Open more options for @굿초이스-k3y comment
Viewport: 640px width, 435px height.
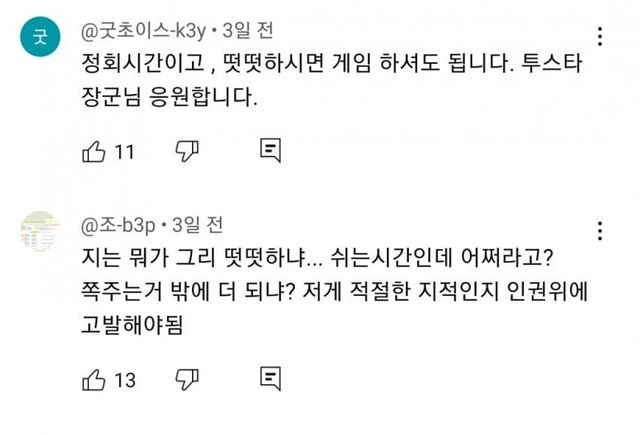599,38
